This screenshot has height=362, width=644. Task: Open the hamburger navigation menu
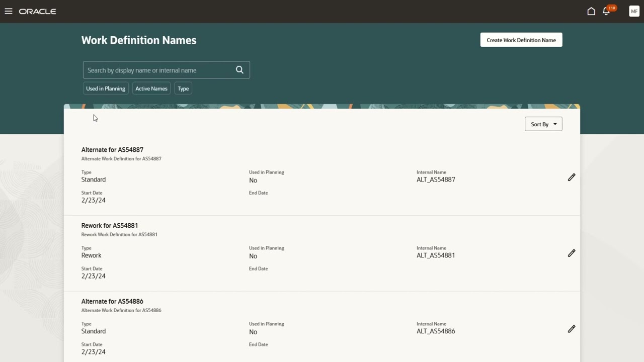[9, 11]
